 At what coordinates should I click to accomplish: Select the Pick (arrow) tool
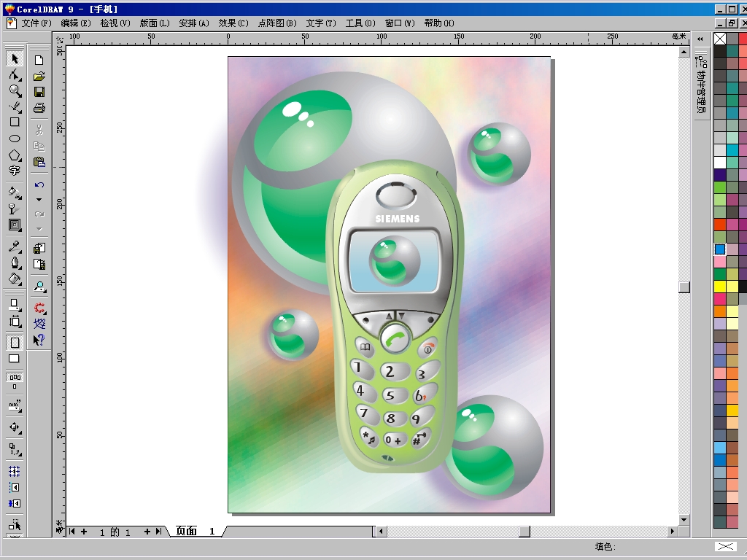click(x=15, y=58)
